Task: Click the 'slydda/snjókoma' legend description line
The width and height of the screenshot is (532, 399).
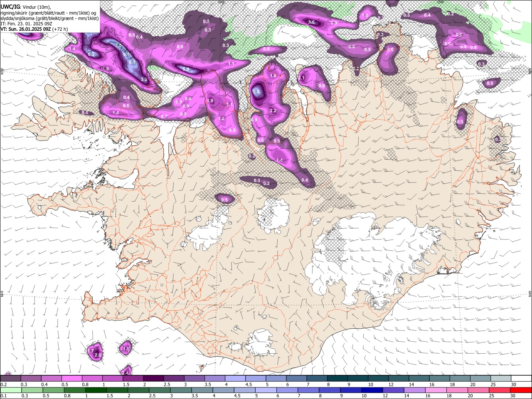Action: (x=49, y=18)
